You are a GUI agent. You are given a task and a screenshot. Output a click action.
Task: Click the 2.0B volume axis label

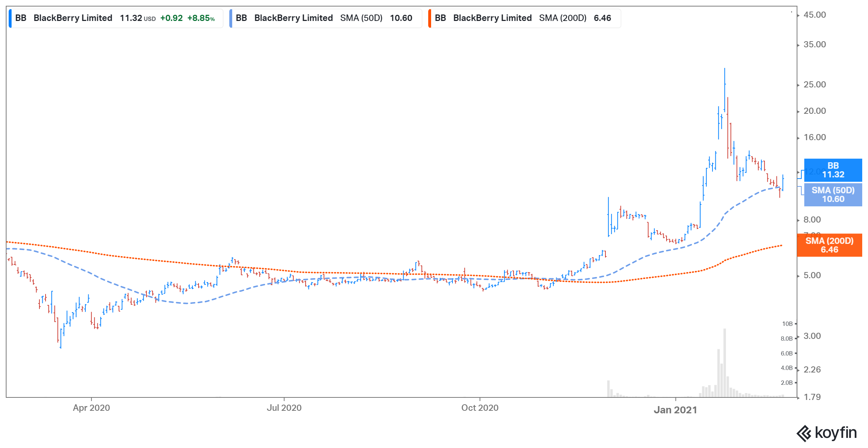click(x=787, y=383)
